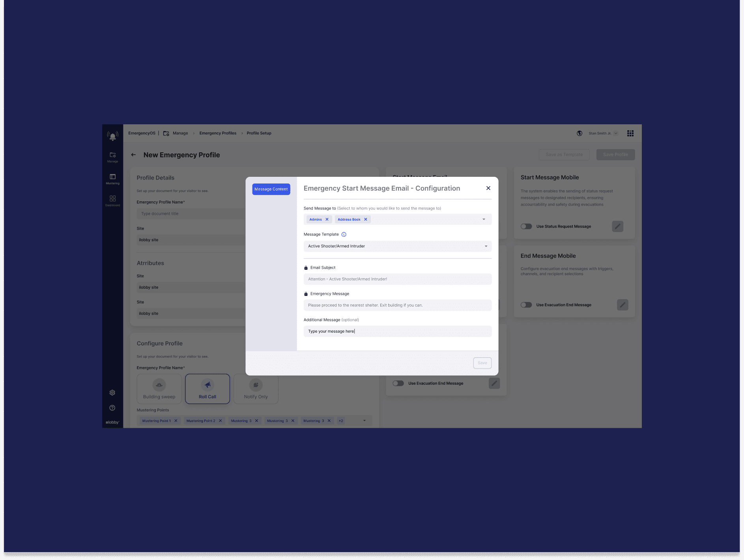
Task: Click the back arrow beside New Emergency Profile
Action: point(133,155)
